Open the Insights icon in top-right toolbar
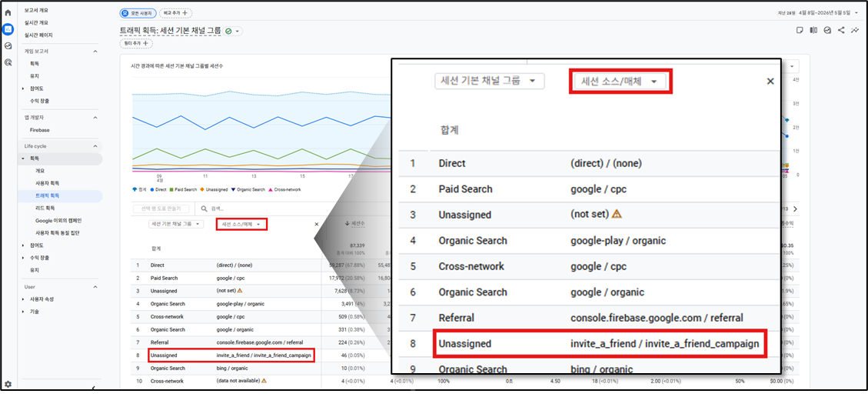Image resolution: width=868 pixels, height=397 pixels. click(x=827, y=31)
